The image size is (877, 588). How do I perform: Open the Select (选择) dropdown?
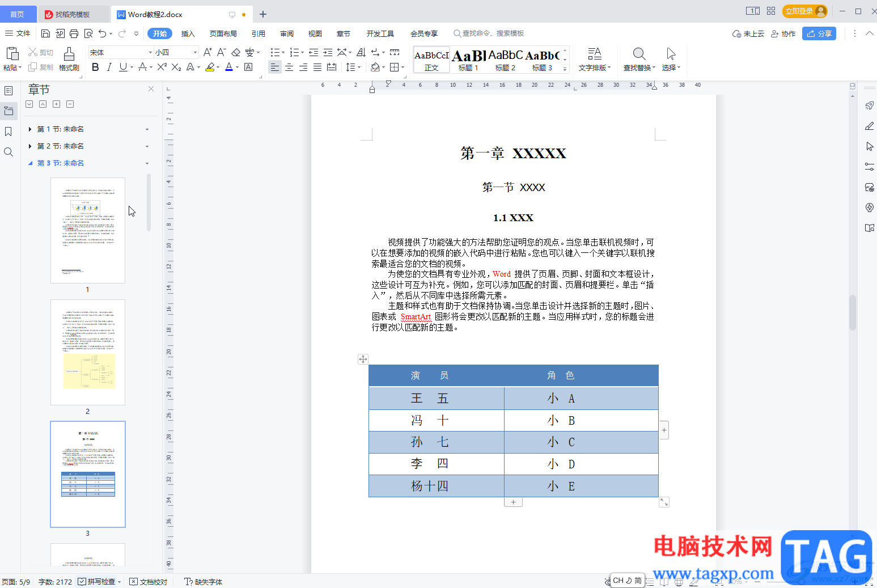click(x=671, y=67)
